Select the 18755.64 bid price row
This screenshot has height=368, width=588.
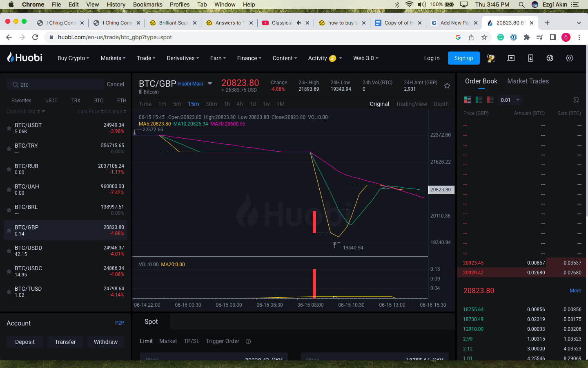point(522,310)
